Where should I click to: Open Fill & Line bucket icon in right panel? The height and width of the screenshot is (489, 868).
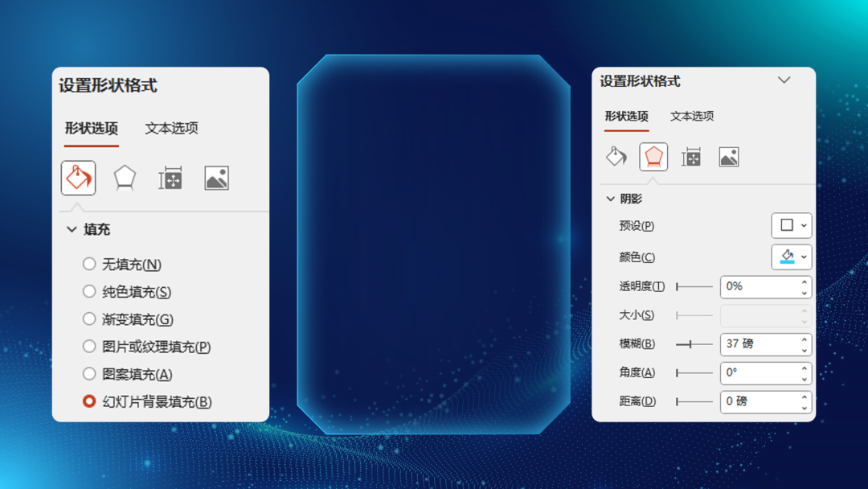tap(616, 157)
